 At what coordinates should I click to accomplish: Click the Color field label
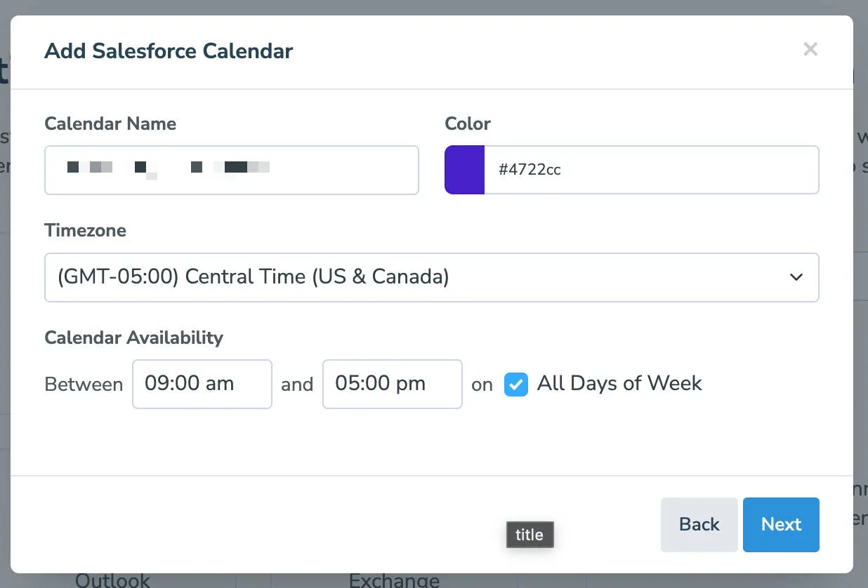tap(467, 123)
